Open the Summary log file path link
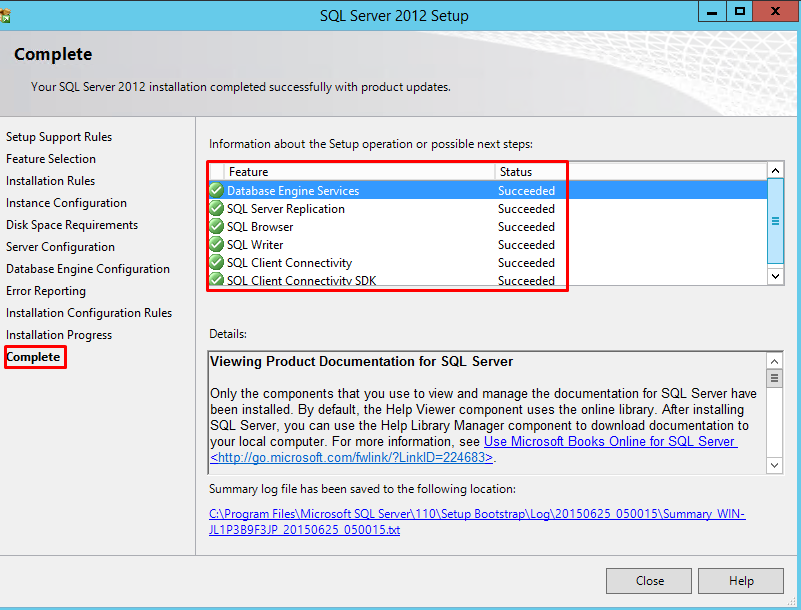 click(x=477, y=522)
